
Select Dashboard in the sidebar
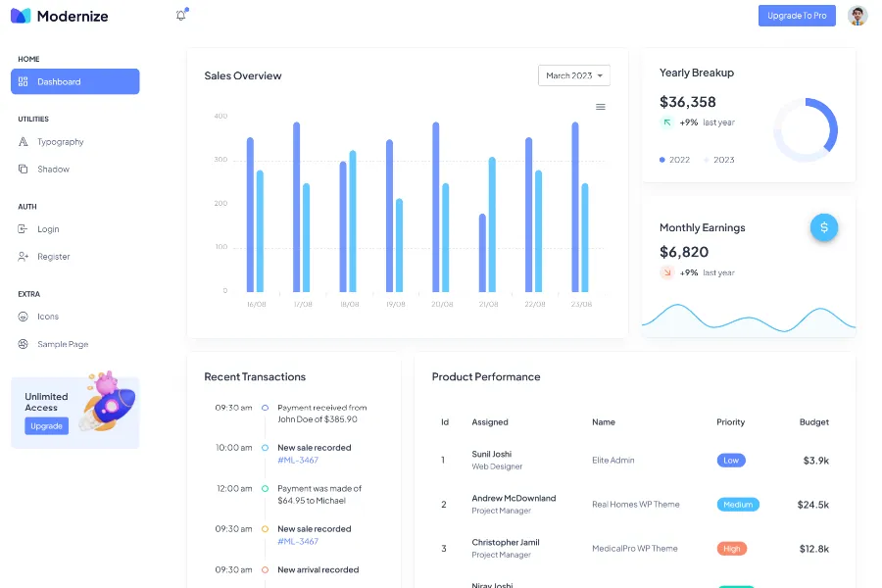click(75, 81)
